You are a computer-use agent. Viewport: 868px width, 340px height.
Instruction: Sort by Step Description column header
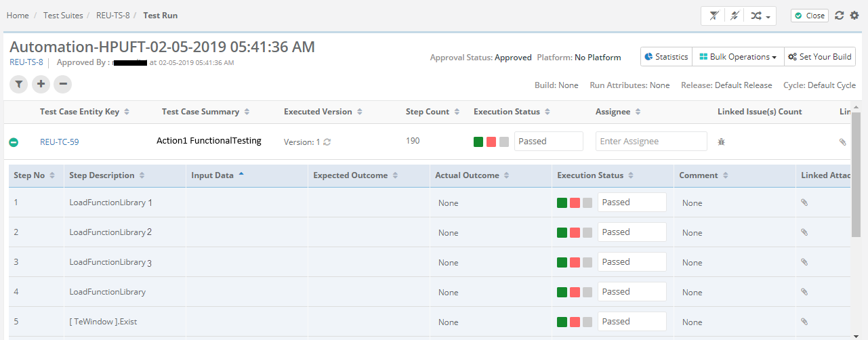[x=102, y=175]
